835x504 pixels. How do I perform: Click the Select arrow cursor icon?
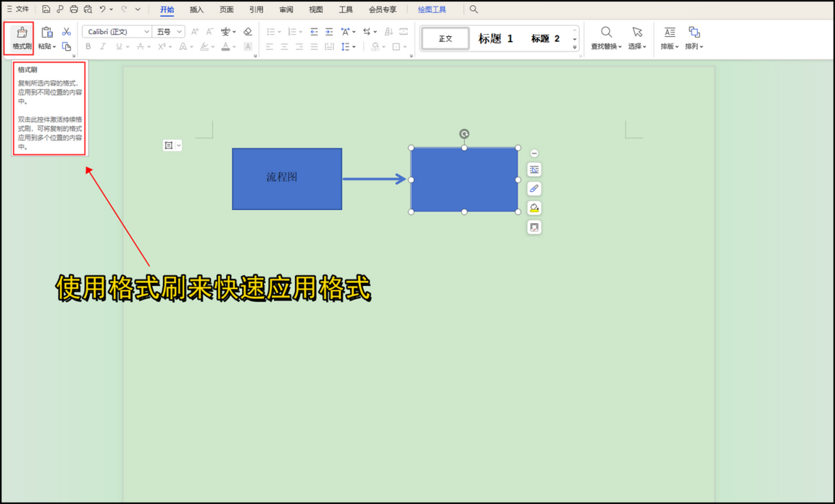point(637,32)
